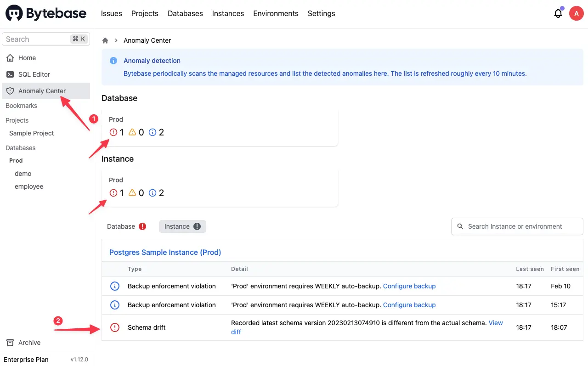Click red critical icon in Instance Prod card
This screenshot has width=588, height=366.
(x=113, y=193)
